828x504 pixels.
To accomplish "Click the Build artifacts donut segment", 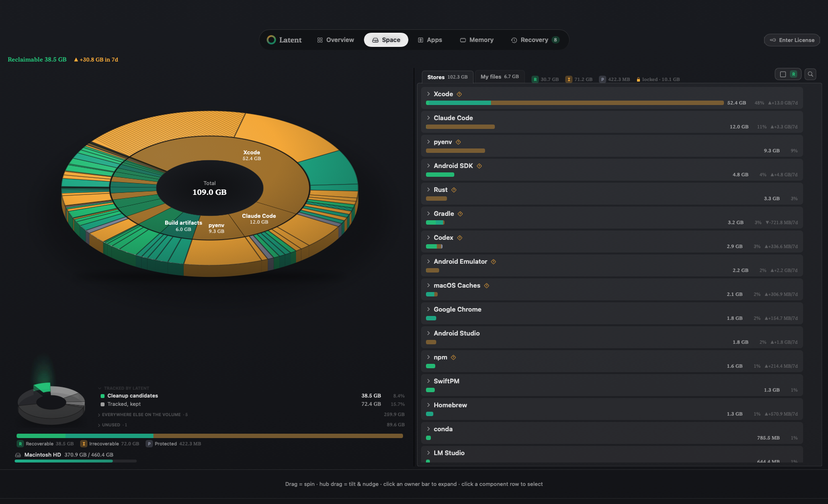I will click(x=183, y=226).
